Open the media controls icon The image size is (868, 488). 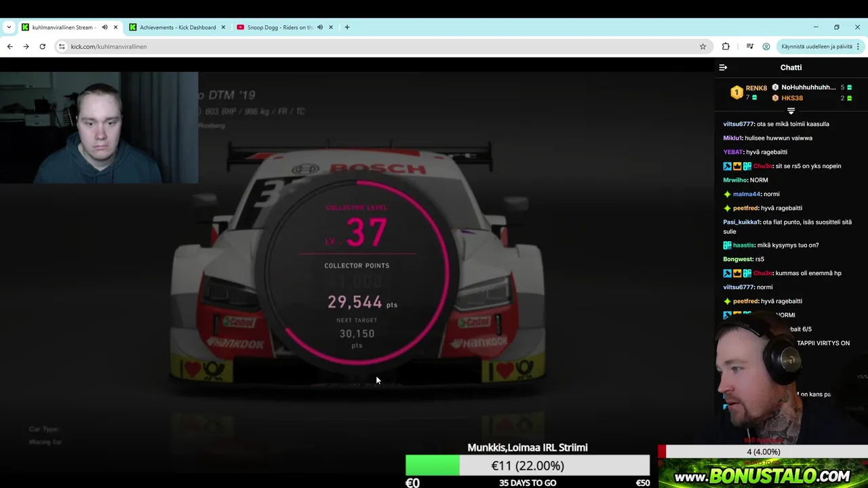pos(749,47)
